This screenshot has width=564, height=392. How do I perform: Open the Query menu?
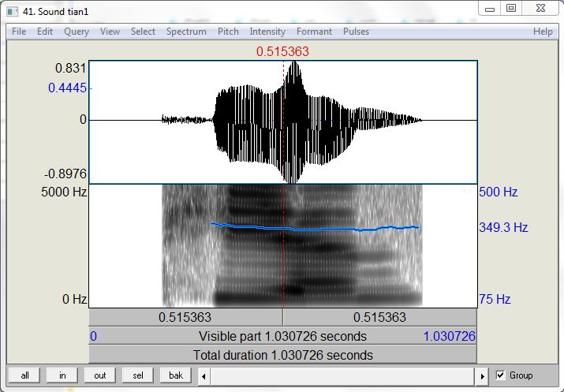coord(77,32)
